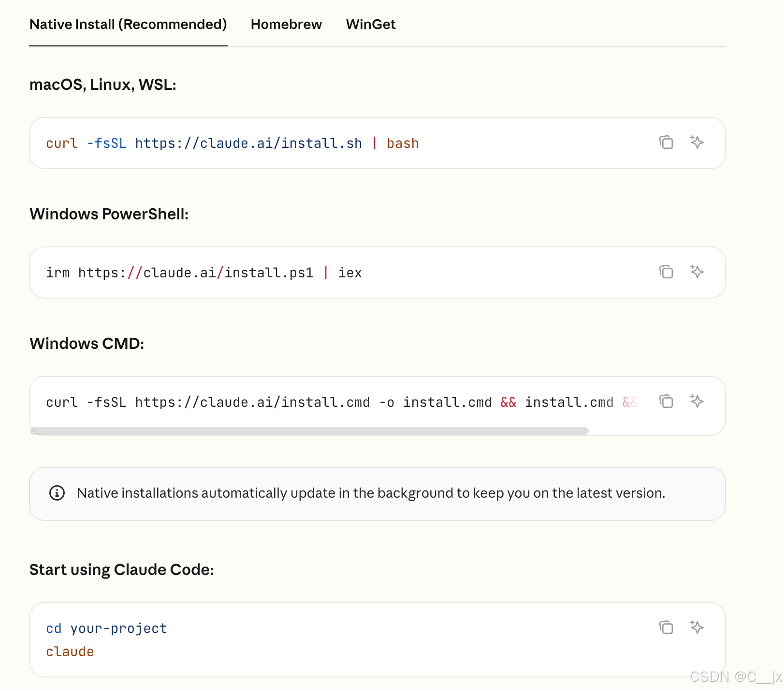Click the curl bash command text
The width and height of the screenshot is (784, 690).
pos(232,144)
